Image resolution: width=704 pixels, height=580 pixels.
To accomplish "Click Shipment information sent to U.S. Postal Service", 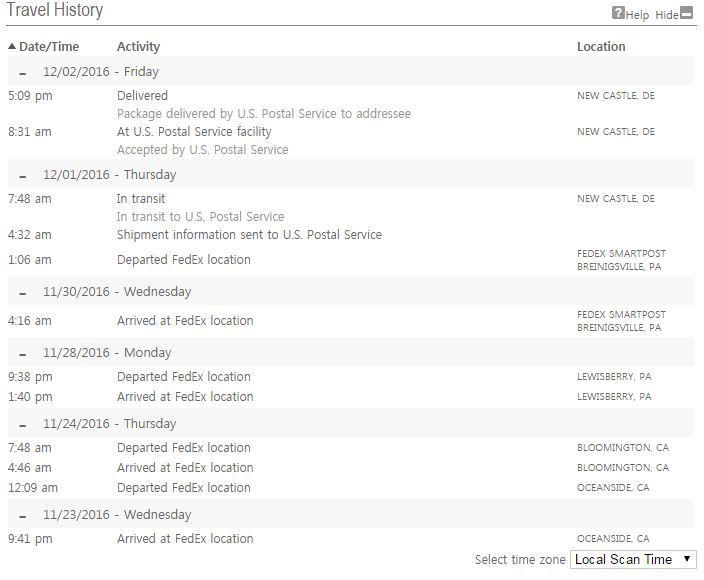I will [x=249, y=235].
